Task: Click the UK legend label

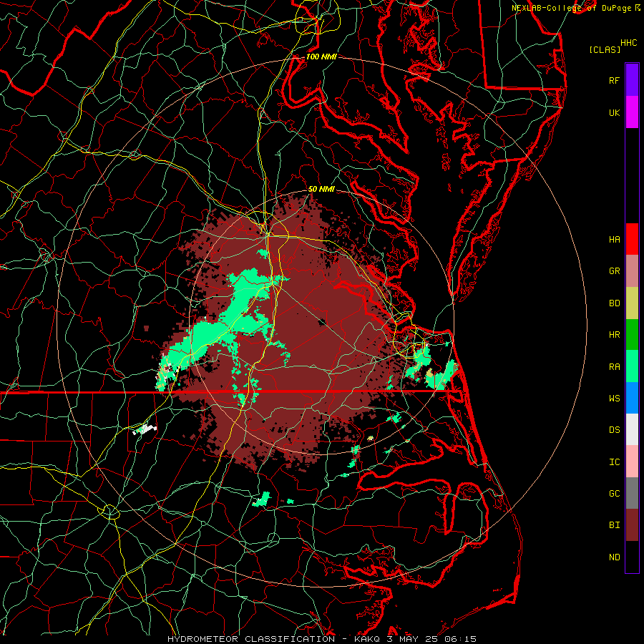Action: coord(614,112)
